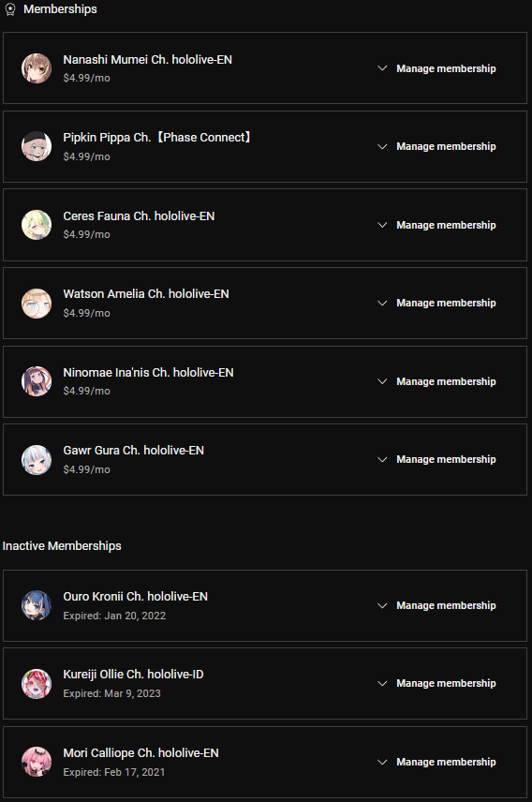This screenshot has width=532, height=802.
Task: Expand chevron for Gawr Gura membership
Action: 382,459
